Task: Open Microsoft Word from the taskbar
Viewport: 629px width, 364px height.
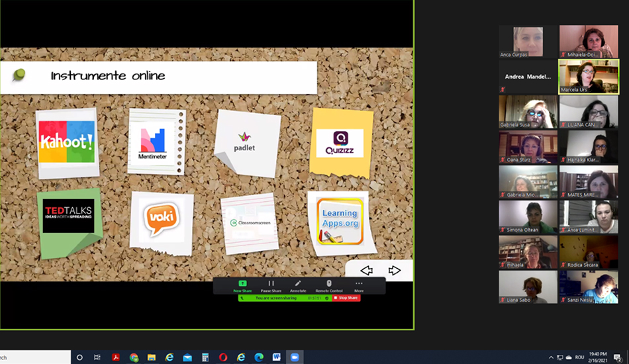Action: tap(276, 357)
